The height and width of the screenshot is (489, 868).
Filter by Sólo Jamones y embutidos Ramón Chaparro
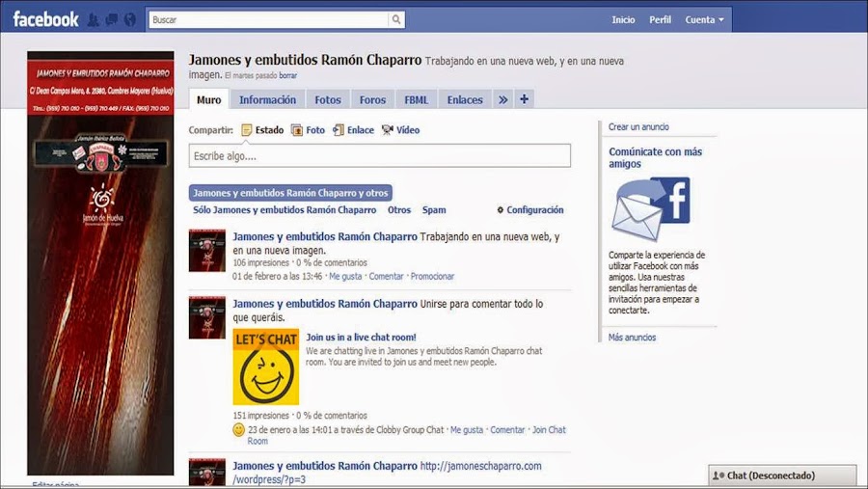285,210
